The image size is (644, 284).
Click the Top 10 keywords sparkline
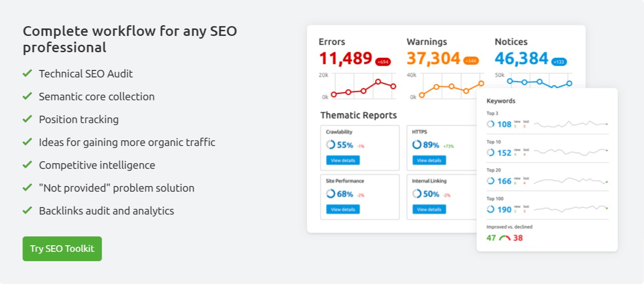pos(571,152)
